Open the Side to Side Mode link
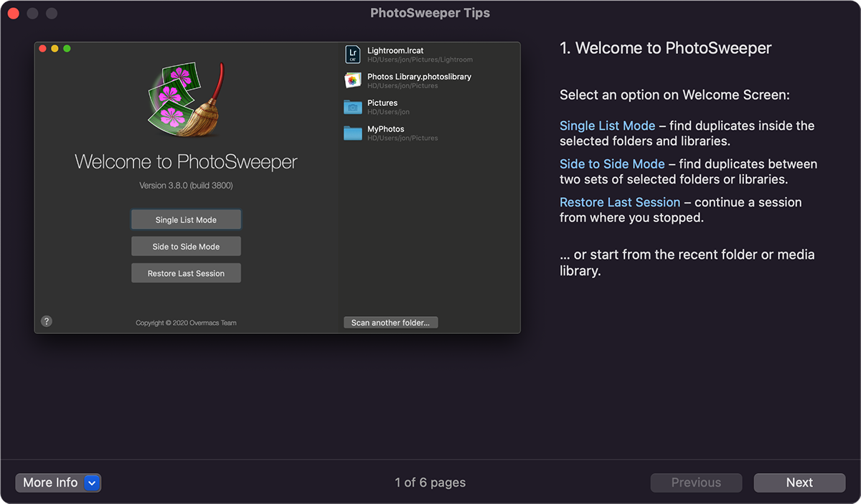This screenshot has height=504, width=861. click(612, 164)
